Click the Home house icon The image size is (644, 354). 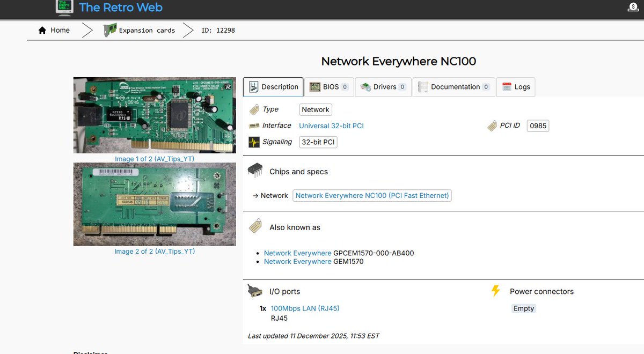point(42,31)
